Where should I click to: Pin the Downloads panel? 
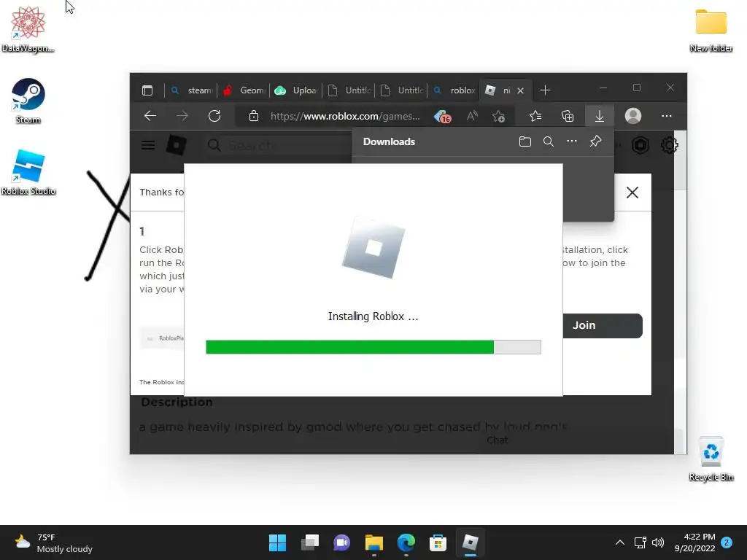pos(595,141)
